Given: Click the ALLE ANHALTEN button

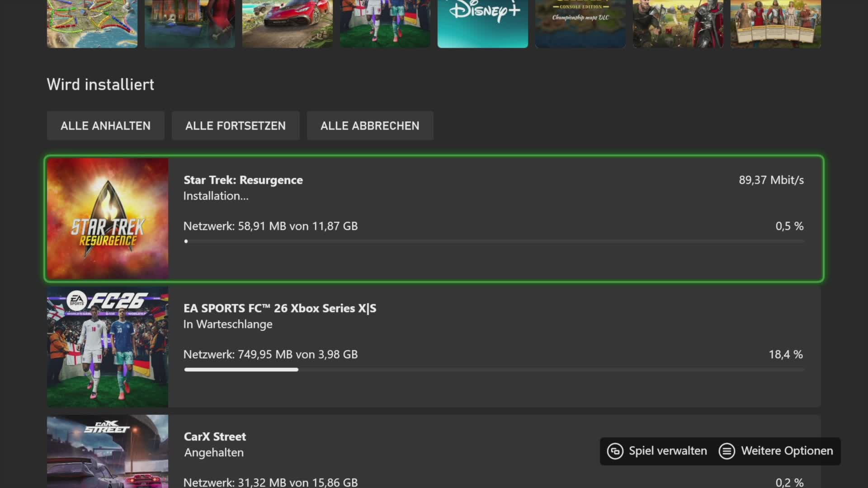Looking at the screenshot, I should [x=105, y=126].
